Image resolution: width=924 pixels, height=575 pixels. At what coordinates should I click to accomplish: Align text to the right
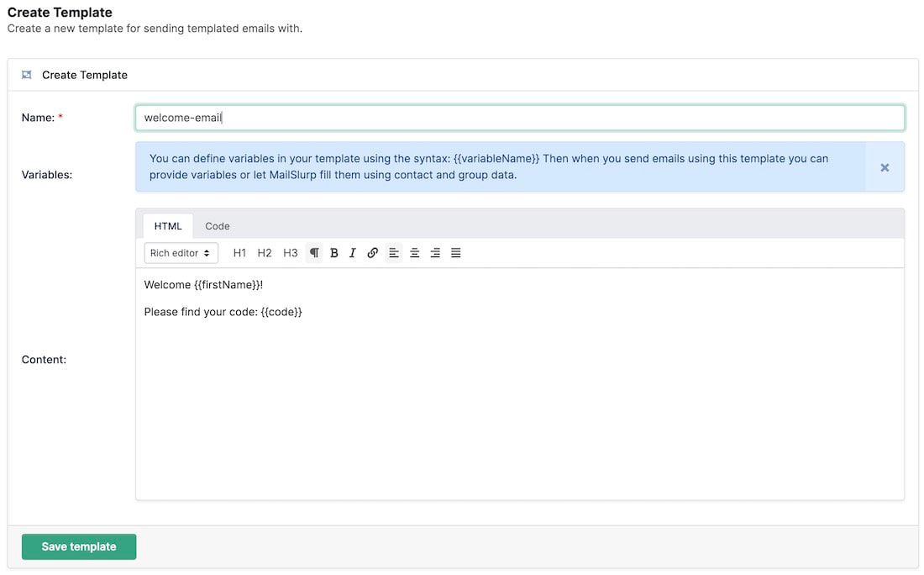pos(435,253)
